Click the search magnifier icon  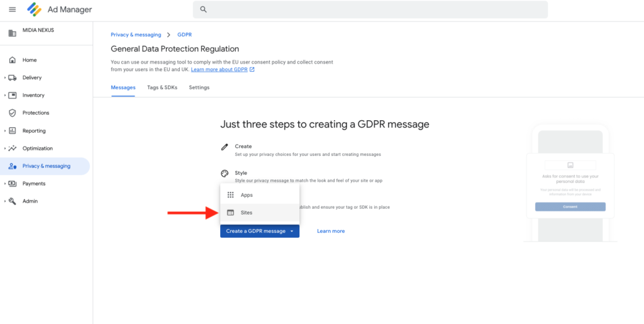pyautogui.click(x=203, y=9)
